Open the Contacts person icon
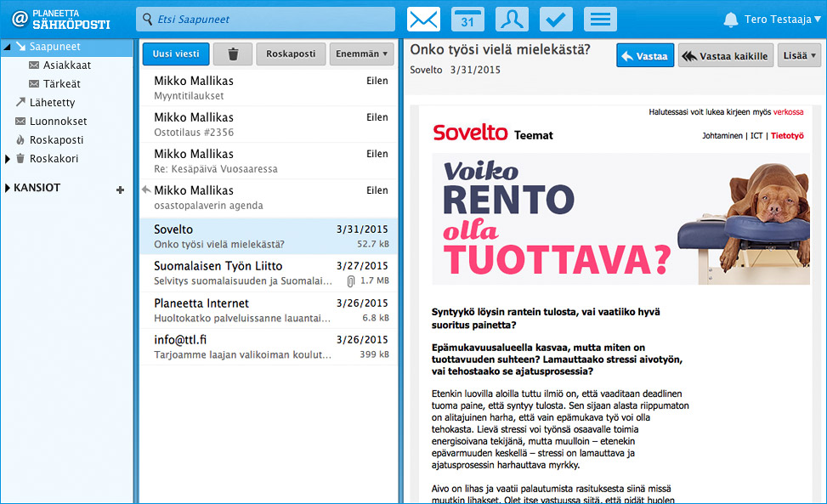 [x=513, y=20]
